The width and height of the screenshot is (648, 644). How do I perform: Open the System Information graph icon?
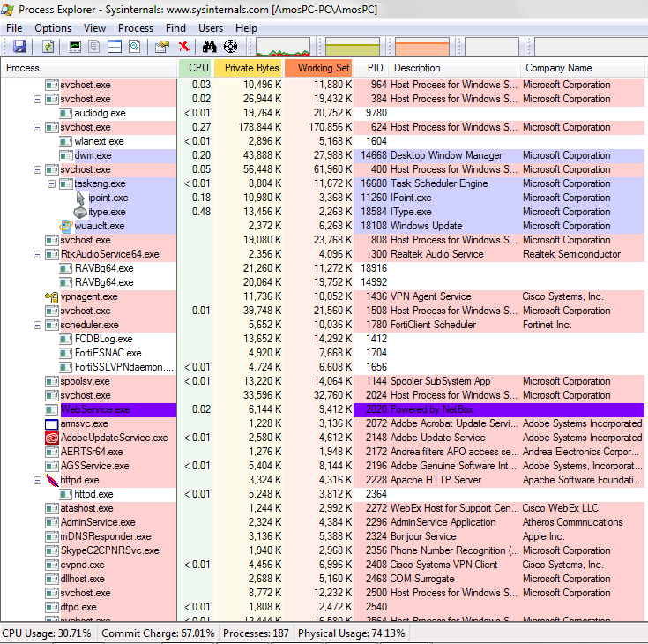coord(75,47)
